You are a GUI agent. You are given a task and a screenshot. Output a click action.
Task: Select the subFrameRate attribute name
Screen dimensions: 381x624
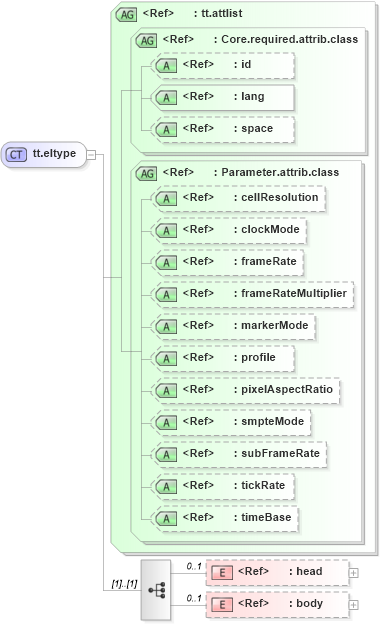[280, 453]
